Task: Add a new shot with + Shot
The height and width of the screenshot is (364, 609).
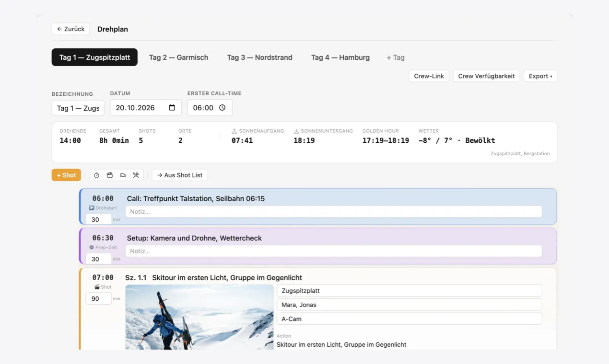Action: pos(66,175)
